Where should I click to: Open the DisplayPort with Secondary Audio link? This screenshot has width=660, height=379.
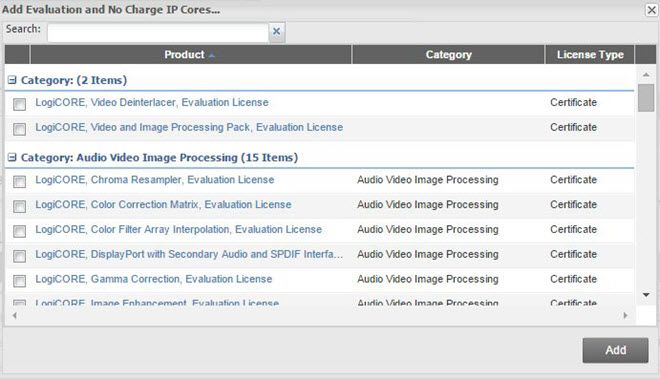(x=189, y=254)
